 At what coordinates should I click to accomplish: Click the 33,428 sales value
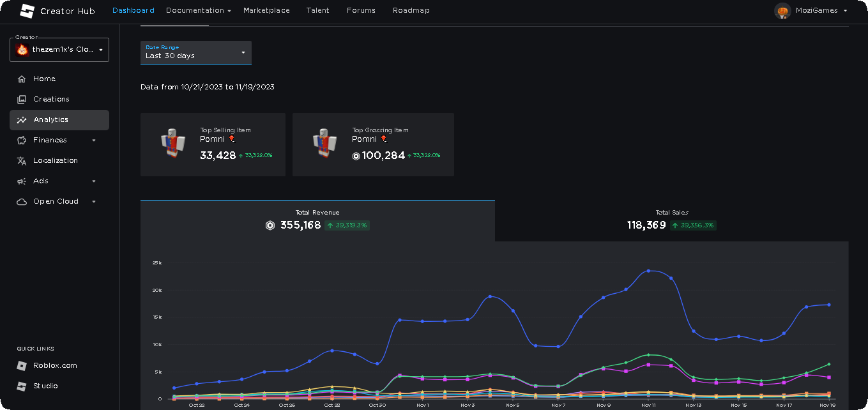point(218,155)
